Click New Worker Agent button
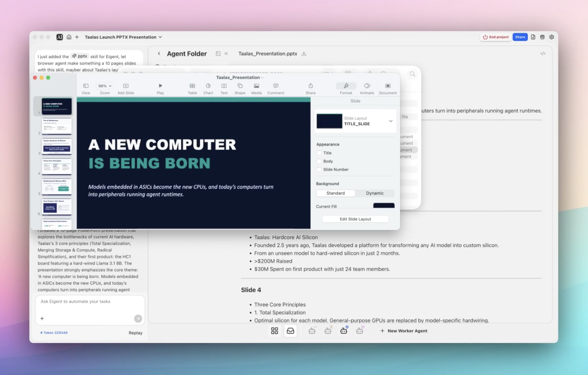Screen dimensions: 588x375 coord(404,331)
